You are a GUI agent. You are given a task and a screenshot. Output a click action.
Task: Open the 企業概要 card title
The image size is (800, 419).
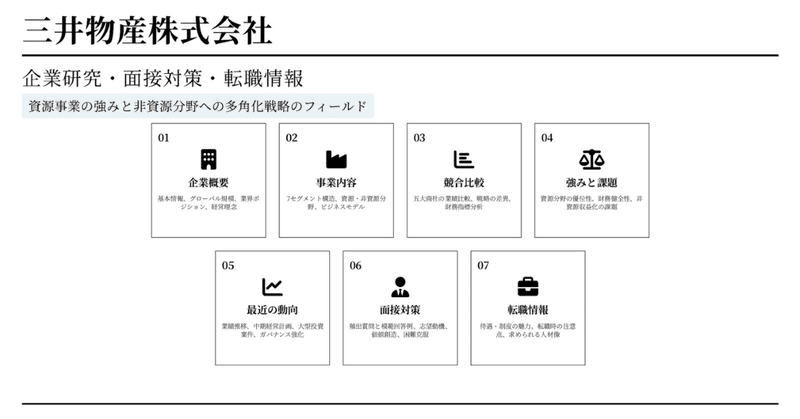coord(208,183)
